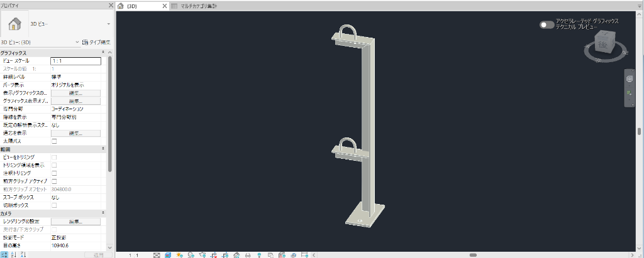Sort properties Z to A descending

coord(23,255)
